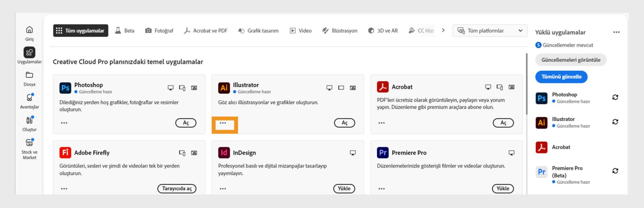Switch to Acrobat ve PDF tab
The image size is (644, 208).
[x=206, y=30]
